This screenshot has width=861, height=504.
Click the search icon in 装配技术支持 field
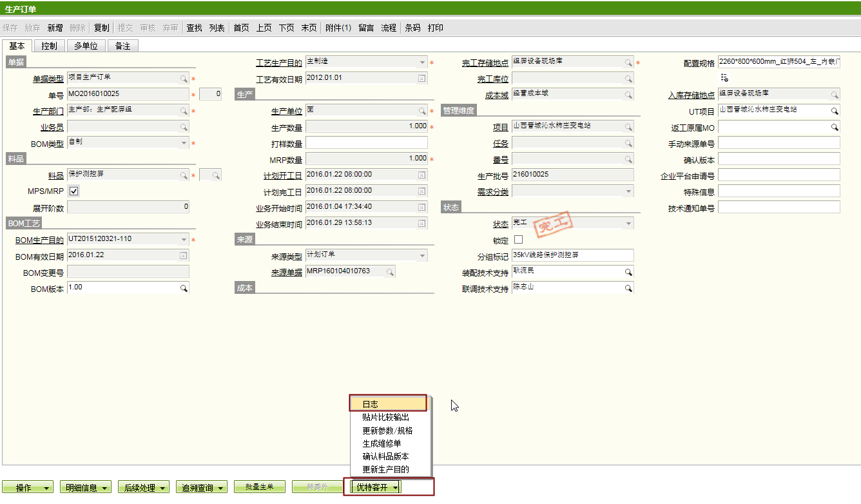(628, 273)
